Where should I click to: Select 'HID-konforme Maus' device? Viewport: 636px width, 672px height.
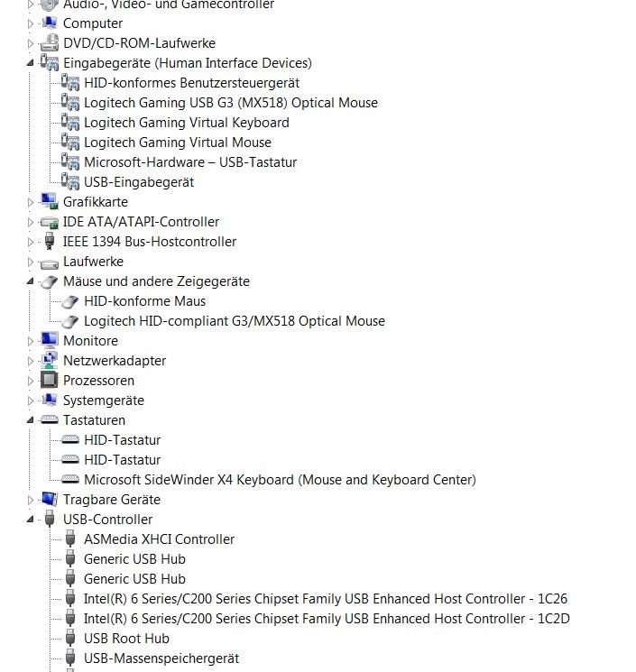tap(145, 301)
